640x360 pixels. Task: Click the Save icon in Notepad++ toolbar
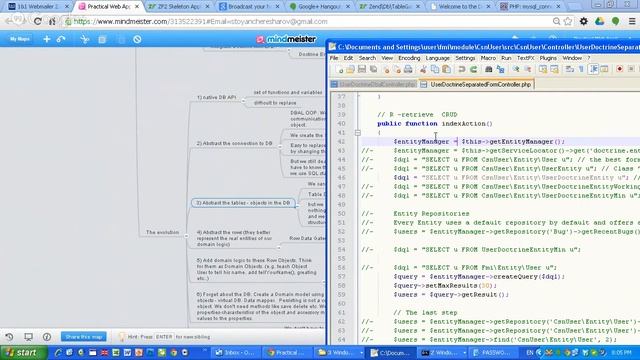[x=362, y=70]
